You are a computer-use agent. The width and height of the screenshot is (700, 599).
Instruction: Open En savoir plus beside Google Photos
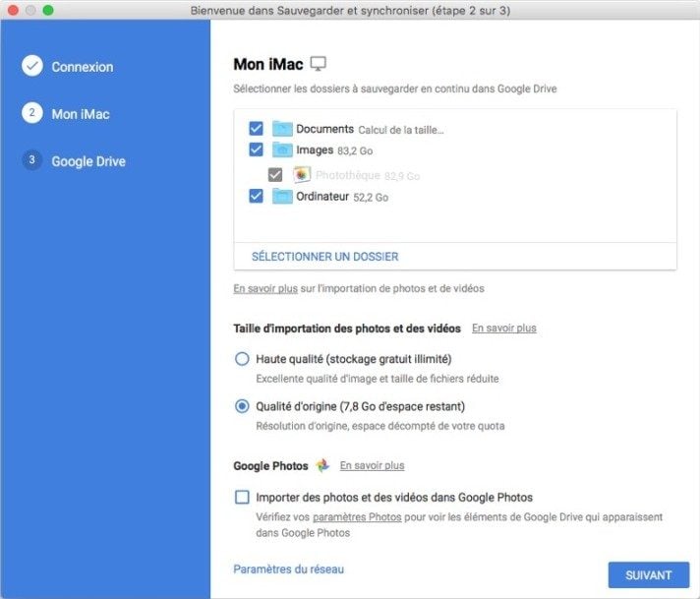372,465
